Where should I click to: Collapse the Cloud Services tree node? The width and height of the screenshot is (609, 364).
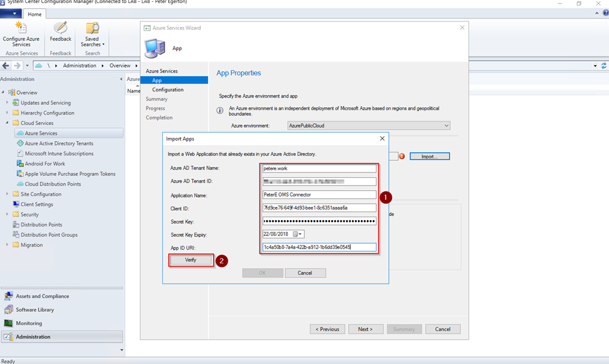coord(7,123)
